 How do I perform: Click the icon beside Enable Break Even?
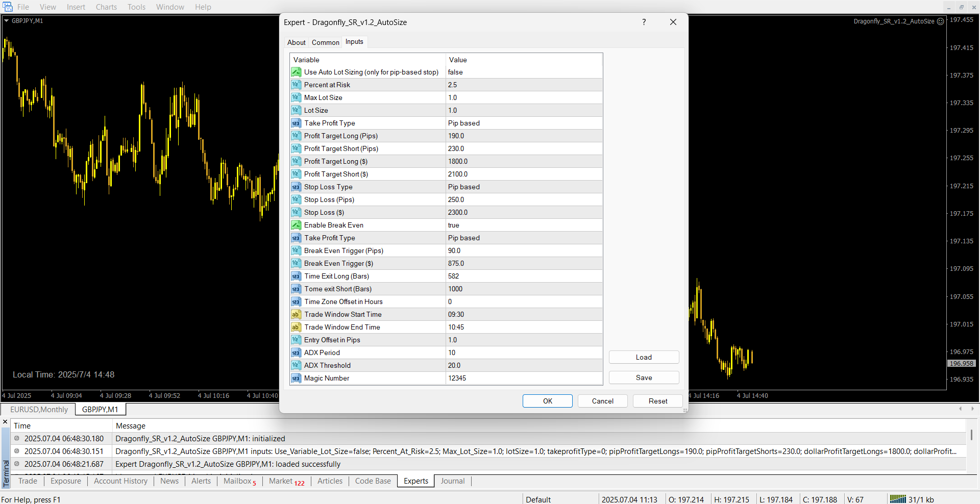[296, 225]
